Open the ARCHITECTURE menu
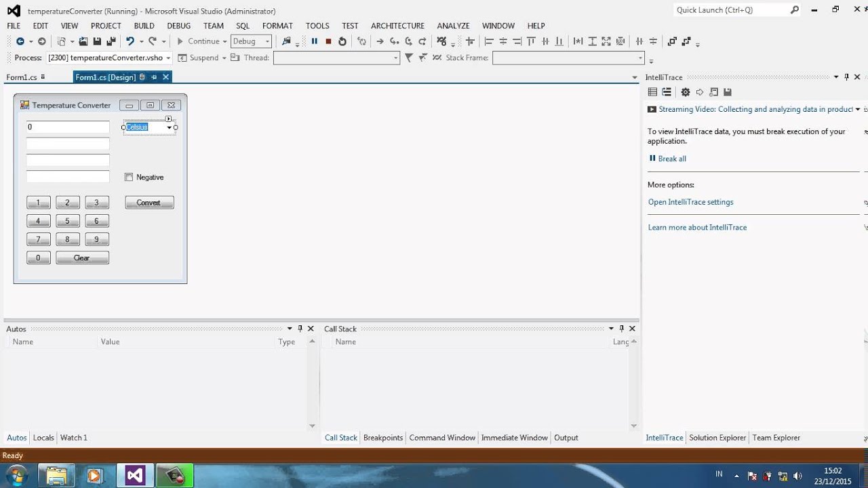The image size is (868, 488). [397, 26]
